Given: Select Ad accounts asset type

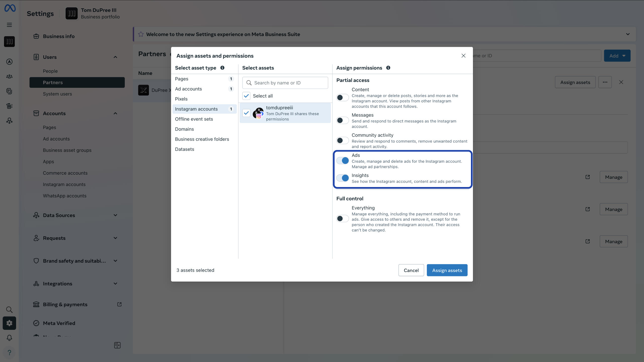Looking at the screenshot, I should click(x=188, y=89).
